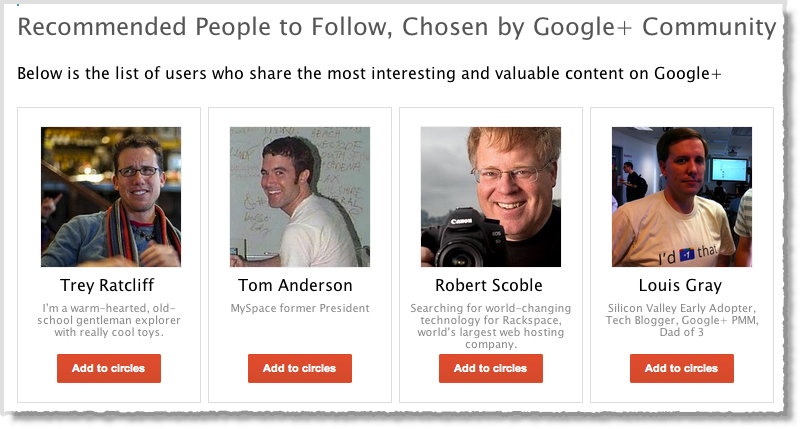Add Robert Scoble to circles
Viewport: 801px width, 429px height.
[491, 368]
